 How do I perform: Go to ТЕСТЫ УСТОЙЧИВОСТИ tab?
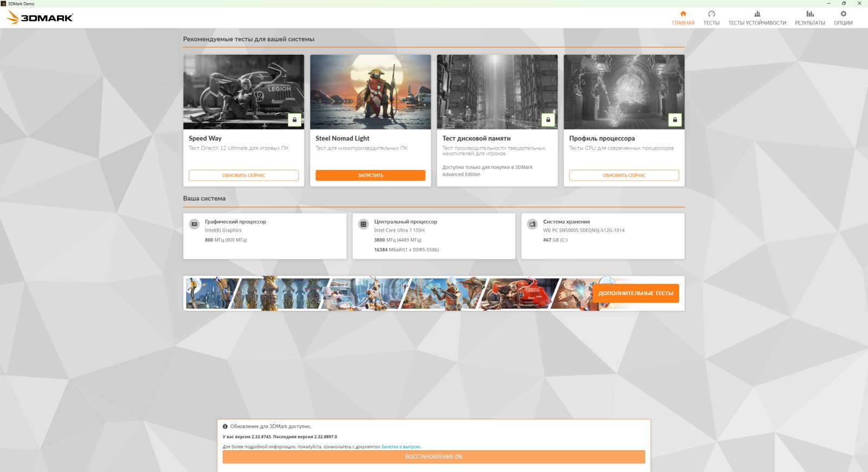point(757,17)
